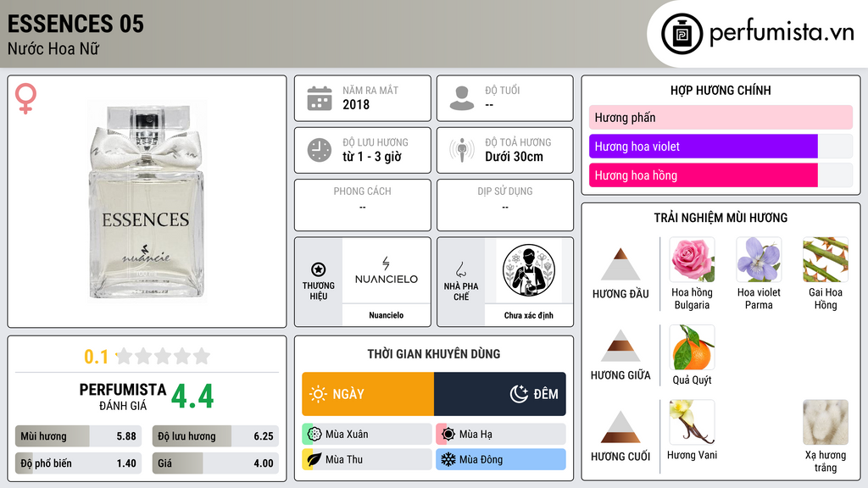Click the Nuancielo brand name link
The height and width of the screenshot is (488, 868).
pyautogui.click(x=387, y=315)
